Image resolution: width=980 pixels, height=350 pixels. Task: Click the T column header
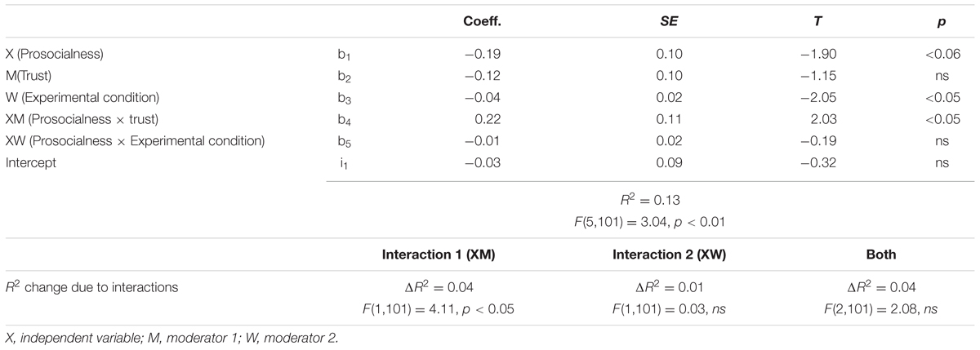tap(835, 23)
